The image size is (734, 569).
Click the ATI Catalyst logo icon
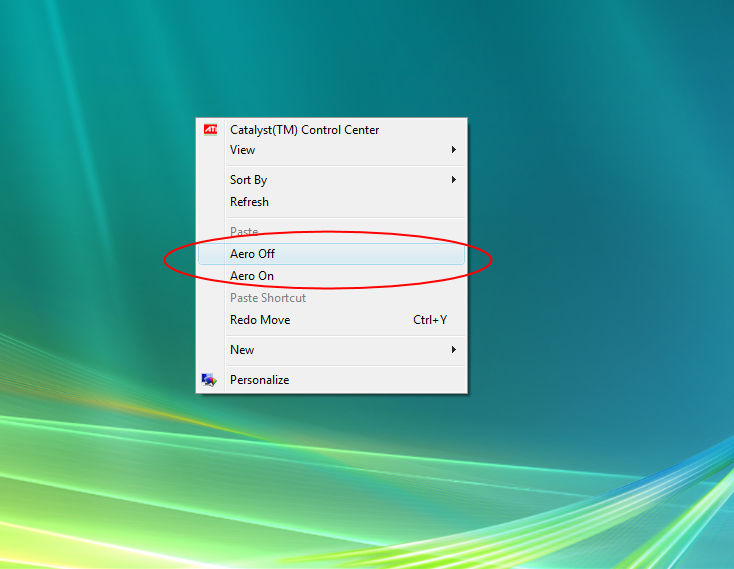pyautogui.click(x=211, y=130)
